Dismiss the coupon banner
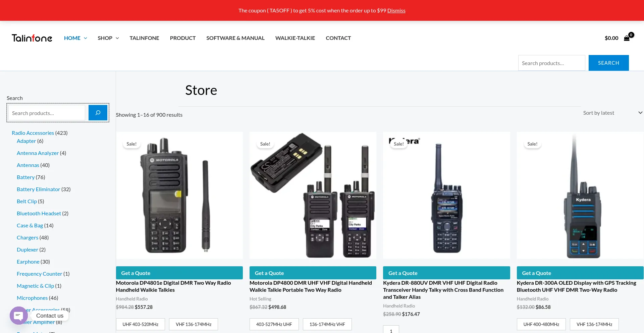 tap(396, 11)
